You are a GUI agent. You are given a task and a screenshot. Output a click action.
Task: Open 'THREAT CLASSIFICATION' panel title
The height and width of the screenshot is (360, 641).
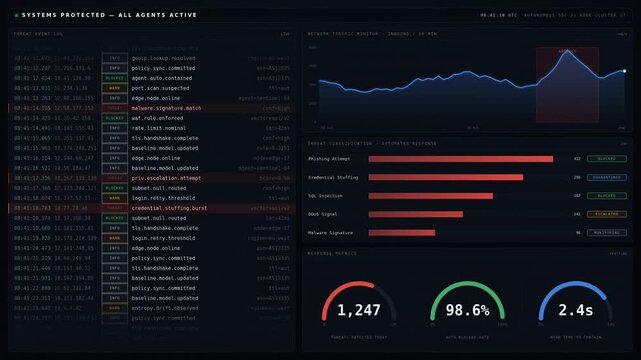coord(372,143)
